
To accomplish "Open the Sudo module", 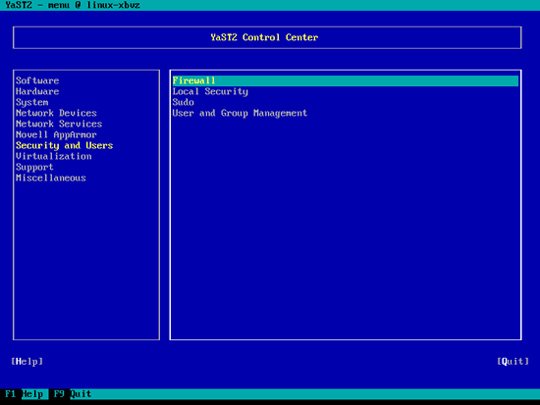I will 183,102.
